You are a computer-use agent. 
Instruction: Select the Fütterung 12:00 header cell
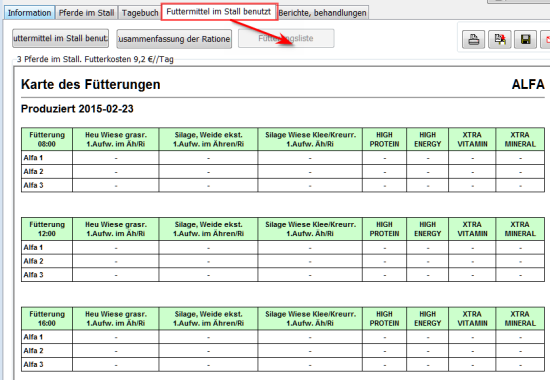pyautogui.click(x=47, y=229)
